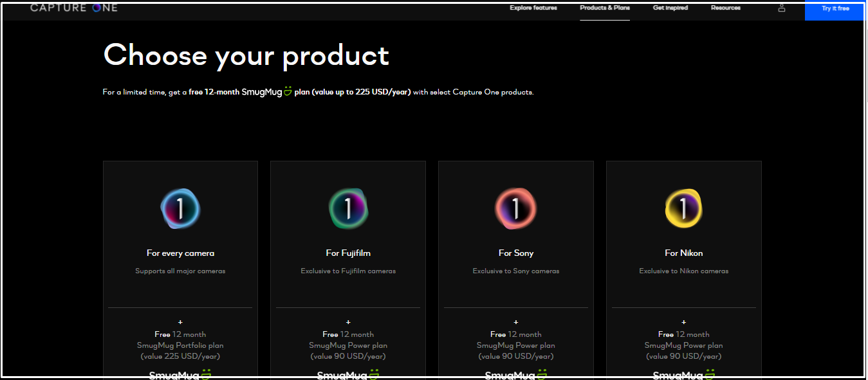Click "Free 12 month" in For Nikon card
868x380 pixels.
[683, 334]
